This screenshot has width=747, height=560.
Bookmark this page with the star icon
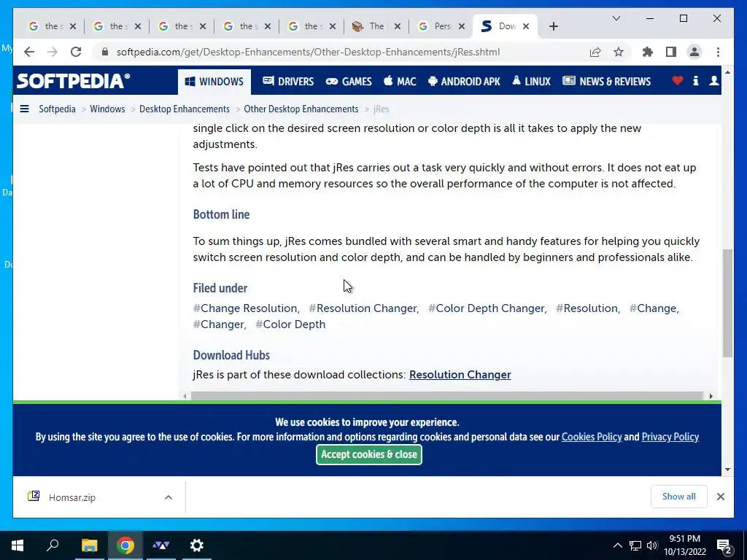pos(619,52)
